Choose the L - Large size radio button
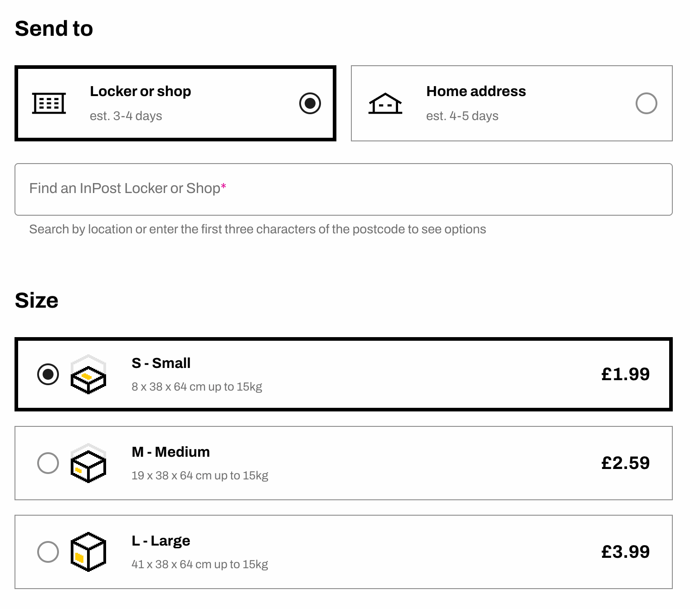 [48, 552]
